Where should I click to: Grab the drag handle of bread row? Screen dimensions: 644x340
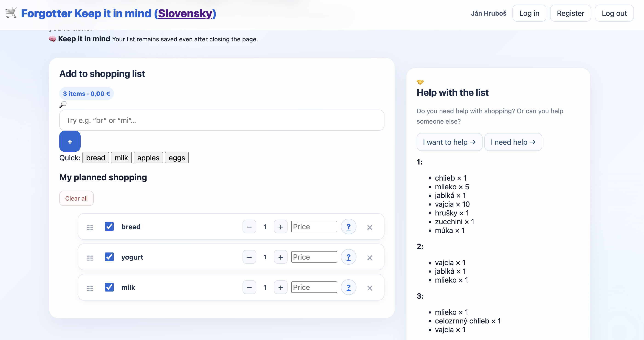[x=90, y=227]
